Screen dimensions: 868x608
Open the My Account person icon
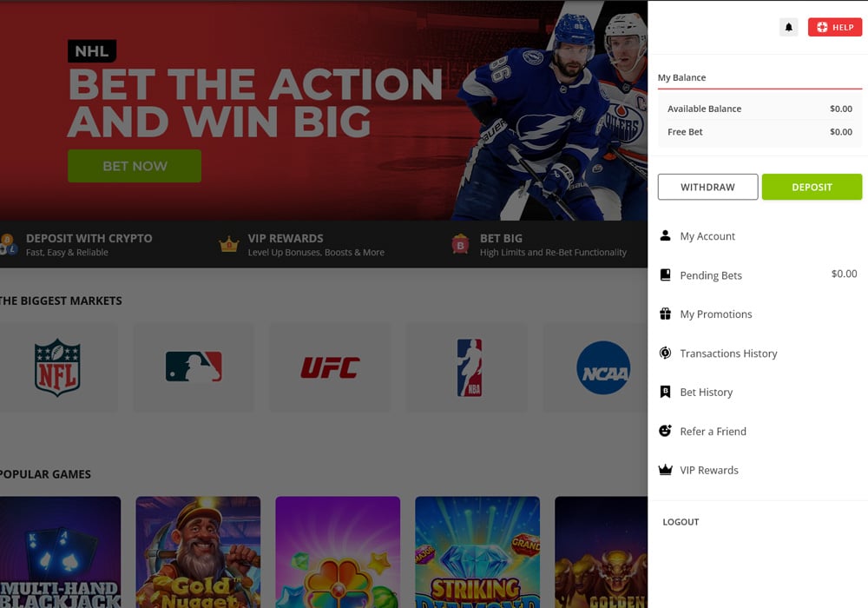pyautogui.click(x=666, y=236)
